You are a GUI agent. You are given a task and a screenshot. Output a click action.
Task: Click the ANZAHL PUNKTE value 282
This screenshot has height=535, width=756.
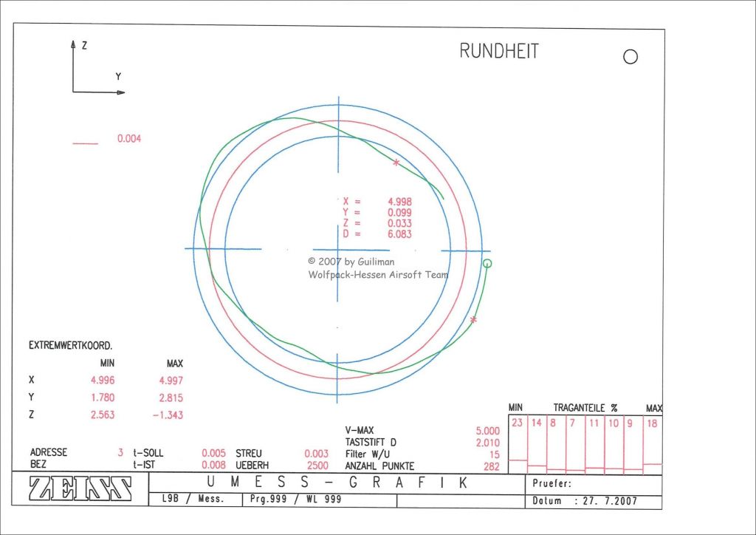(492, 466)
